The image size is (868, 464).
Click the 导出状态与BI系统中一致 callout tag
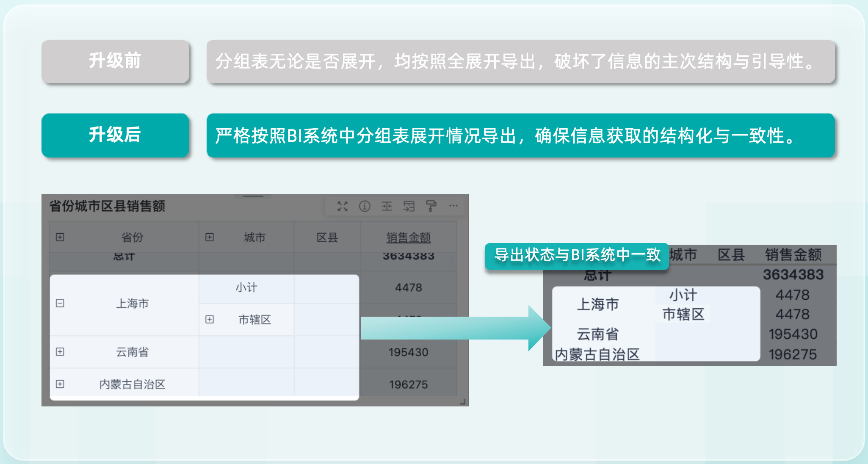pos(577,255)
